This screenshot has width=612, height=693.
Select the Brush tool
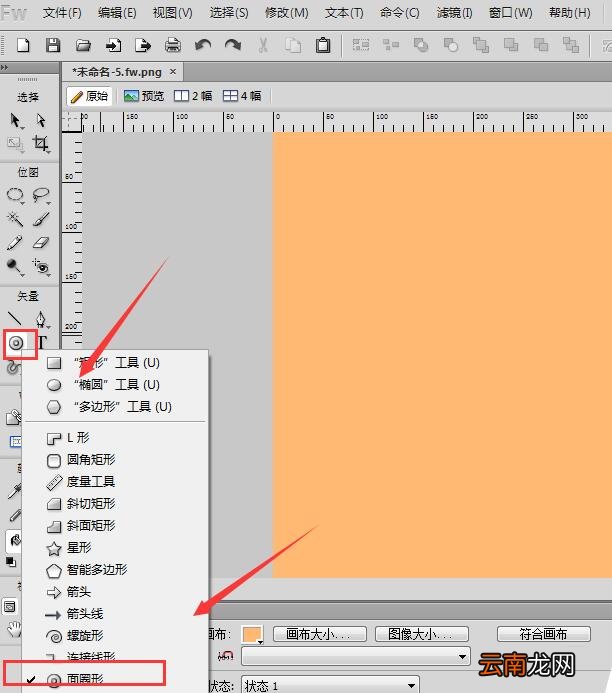click(41, 218)
